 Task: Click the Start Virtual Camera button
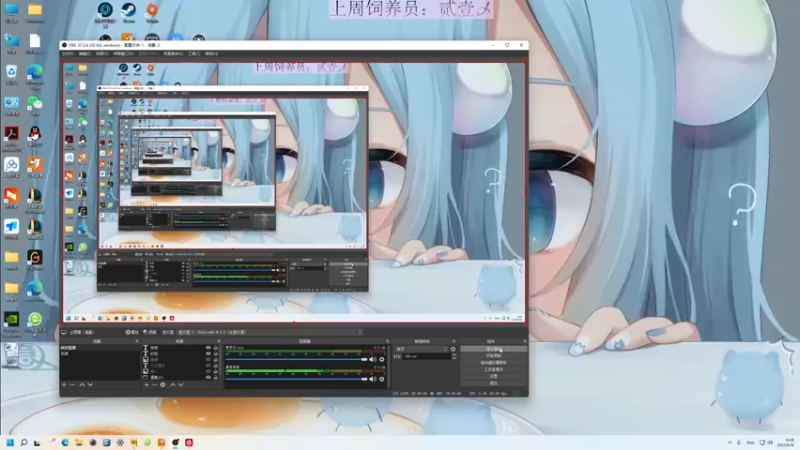493,362
